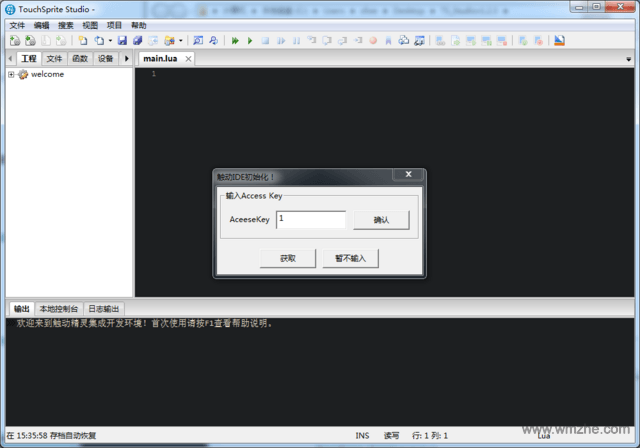Click the square stop icon in toolbar
The height and width of the screenshot is (448, 640).
pos(265,40)
